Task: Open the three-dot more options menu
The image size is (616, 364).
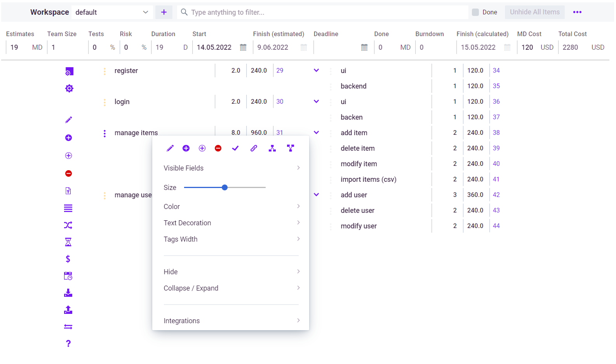Action: (577, 12)
